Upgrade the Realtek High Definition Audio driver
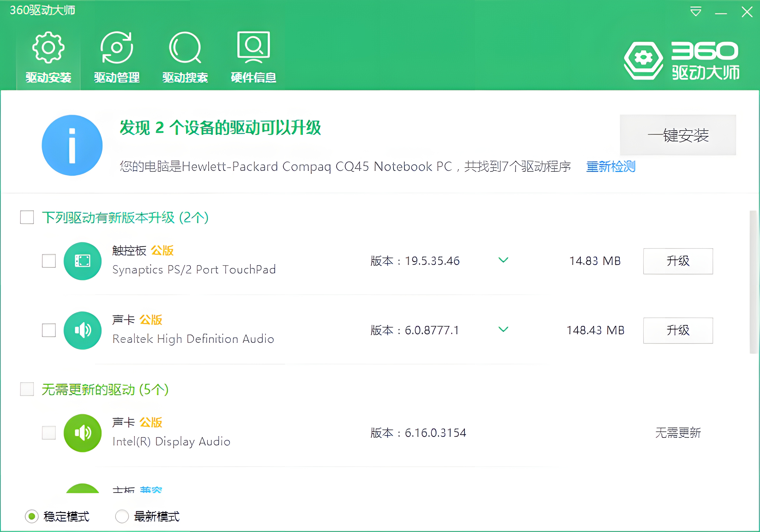Viewport: 760px width, 532px height. point(678,330)
